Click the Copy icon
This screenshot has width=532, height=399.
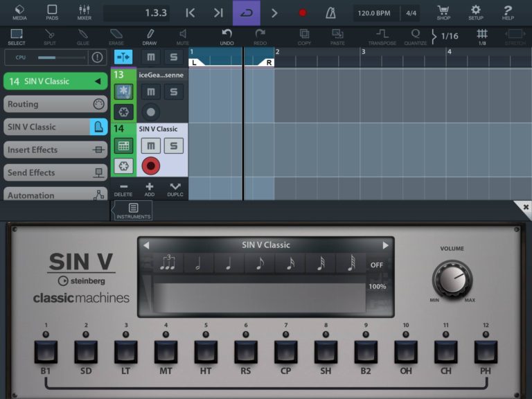304,37
